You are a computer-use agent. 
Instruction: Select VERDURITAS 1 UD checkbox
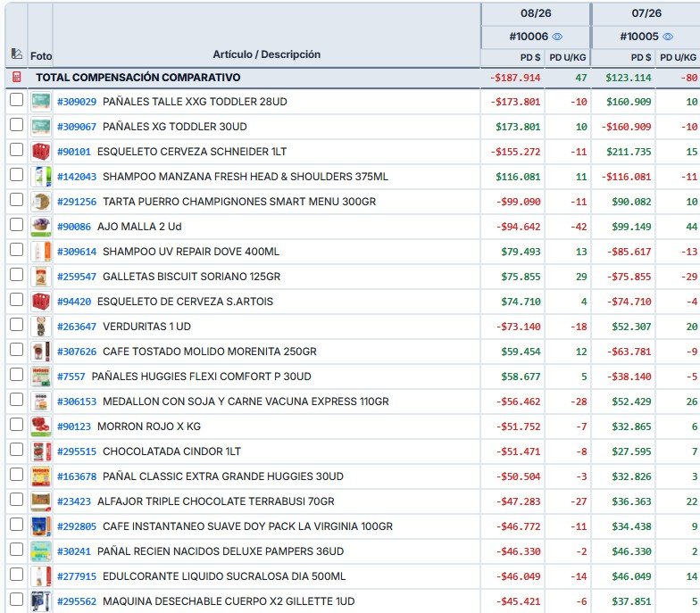click(x=16, y=325)
